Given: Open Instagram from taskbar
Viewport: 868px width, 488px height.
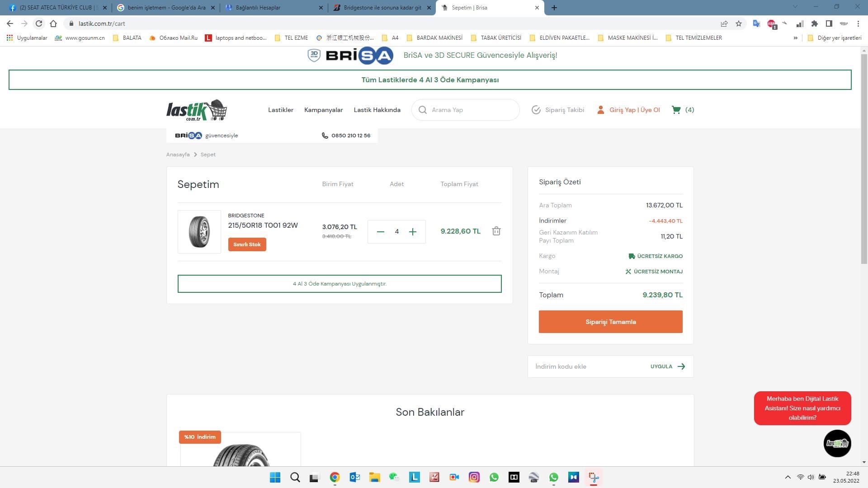Looking at the screenshot, I should click(x=474, y=477).
